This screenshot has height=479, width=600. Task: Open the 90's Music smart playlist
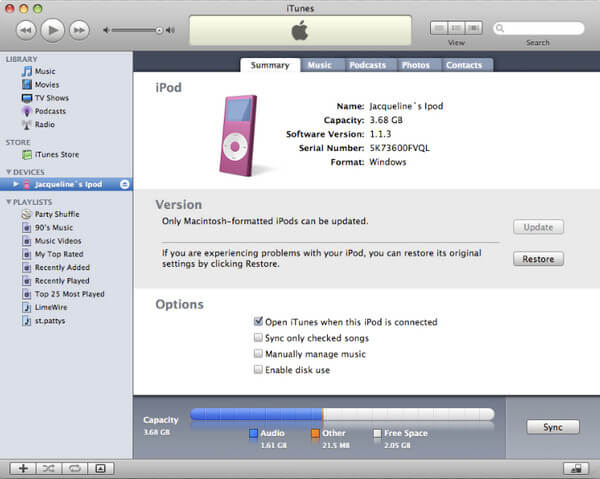pyautogui.click(x=47, y=228)
